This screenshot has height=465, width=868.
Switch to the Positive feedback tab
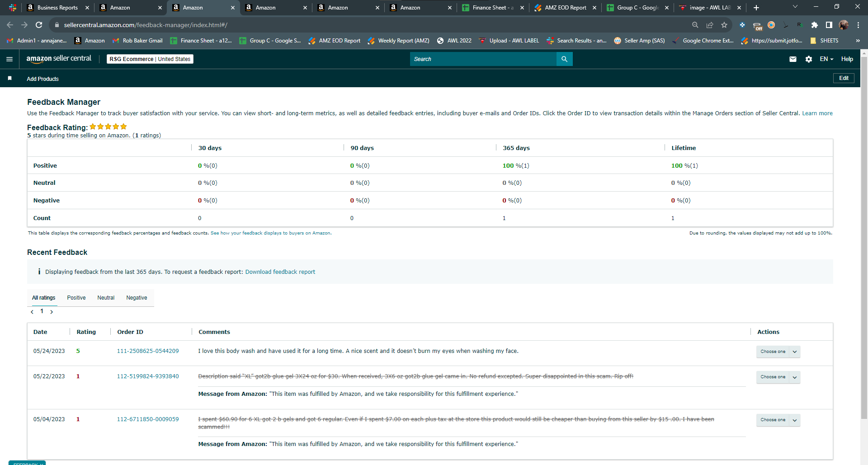[76, 298]
